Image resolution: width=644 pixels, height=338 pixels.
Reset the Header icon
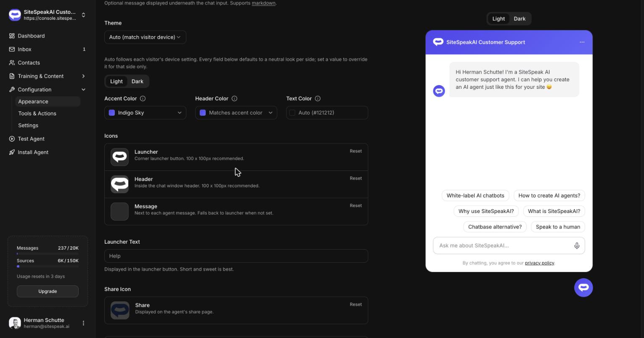coord(355,178)
